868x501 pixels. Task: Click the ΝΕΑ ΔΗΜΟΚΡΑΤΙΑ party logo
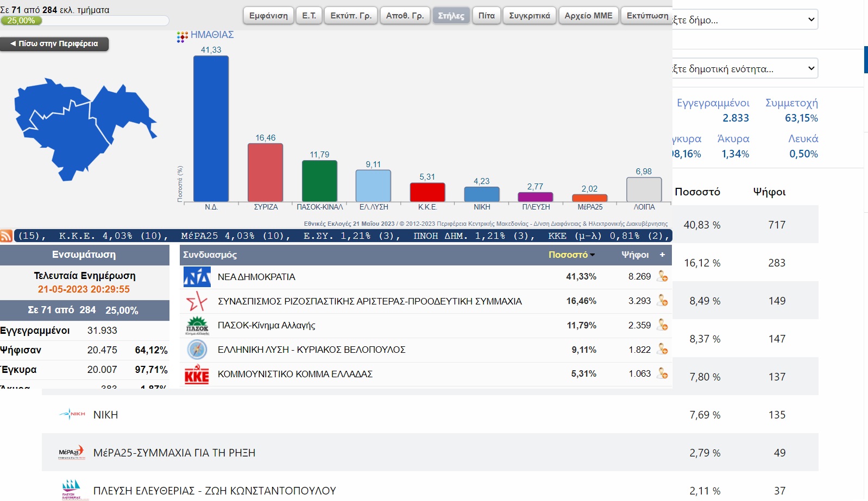click(x=197, y=277)
